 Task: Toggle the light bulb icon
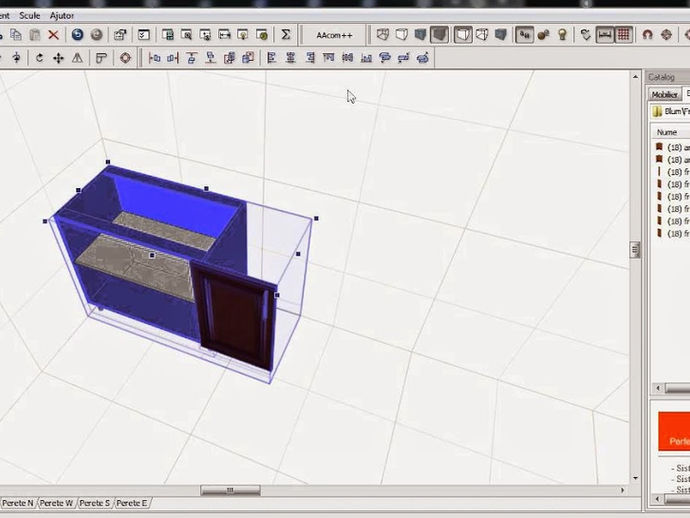coord(562,34)
